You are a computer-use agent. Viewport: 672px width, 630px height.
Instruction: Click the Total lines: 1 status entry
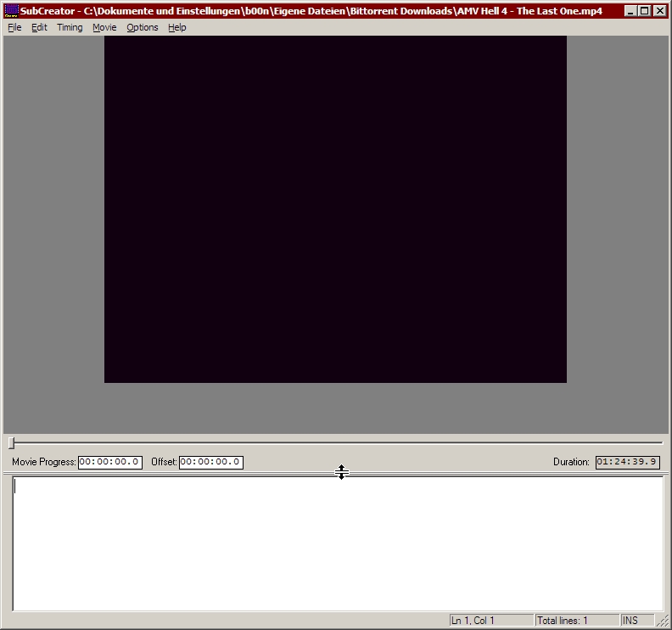577,621
